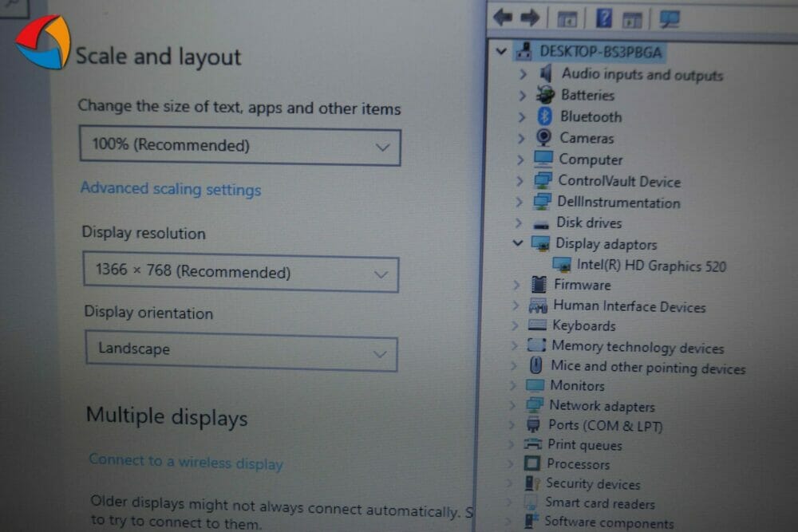Click the Forward arrow in Device Manager toolbar
Viewport: 798px width, 532px height.
[x=530, y=18]
